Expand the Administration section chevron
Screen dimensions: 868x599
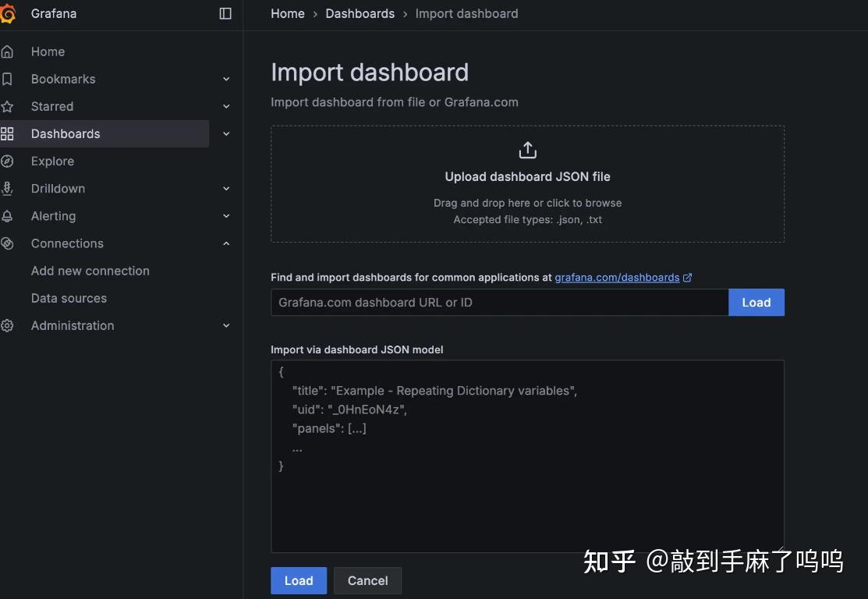(226, 325)
